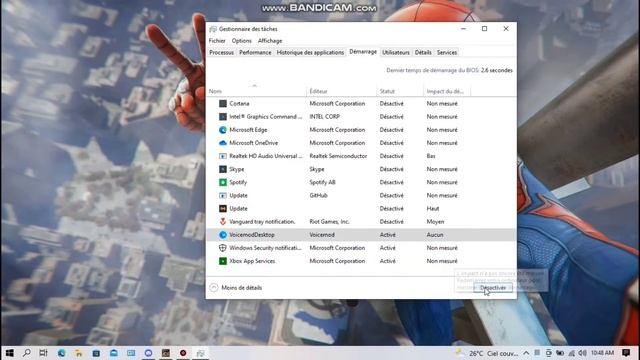Open taskbar search magnifier
This screenshot has height=360, width=640.
click(27, 353)
